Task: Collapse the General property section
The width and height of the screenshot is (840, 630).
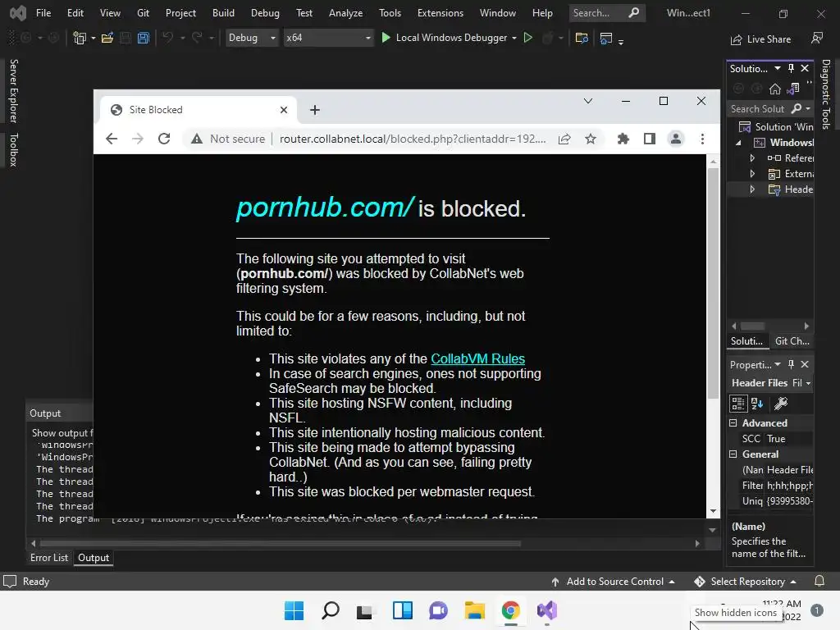Action: pos(733,454)
